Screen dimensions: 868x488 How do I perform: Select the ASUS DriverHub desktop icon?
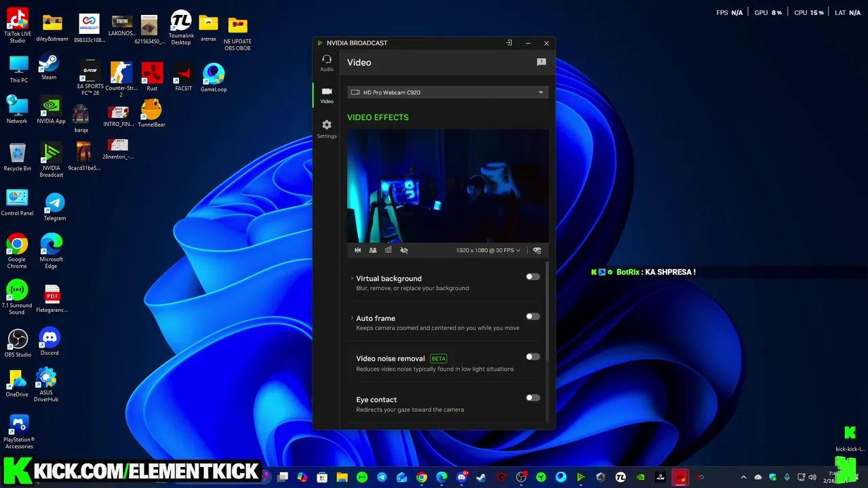pos(46,384)
